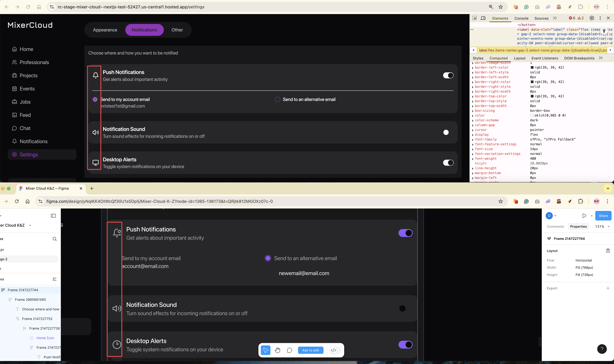The image size is (614, 364).
Task: Toggle the DevTools device toolbar icon
Action: (483, 18)
